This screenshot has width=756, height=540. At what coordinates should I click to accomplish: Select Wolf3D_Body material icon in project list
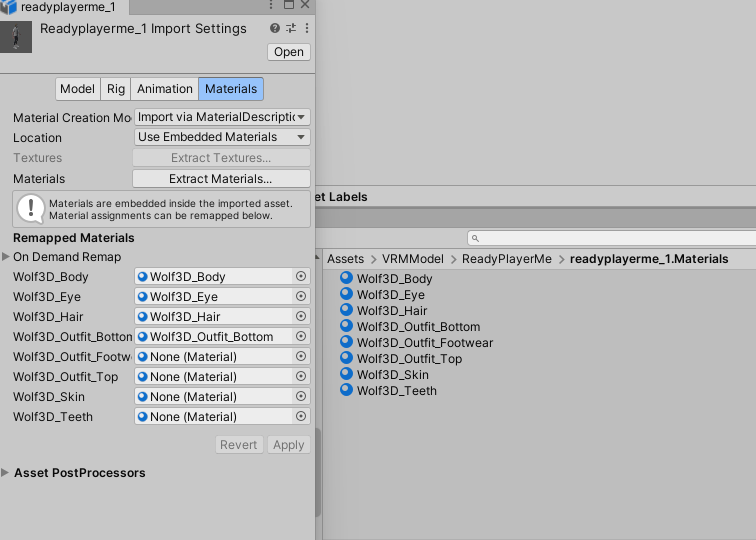tap(346, 277)
